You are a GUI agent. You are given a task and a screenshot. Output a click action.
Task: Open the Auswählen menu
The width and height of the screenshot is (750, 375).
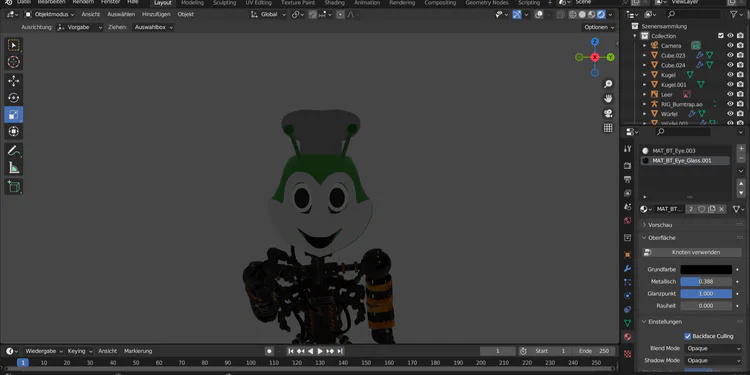(121, 14)
